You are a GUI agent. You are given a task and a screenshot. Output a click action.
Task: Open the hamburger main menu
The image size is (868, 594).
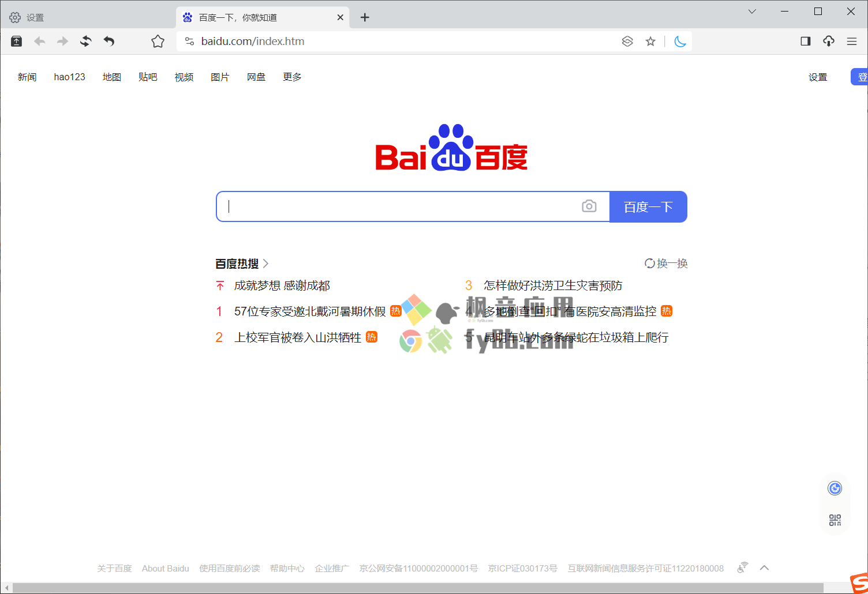click(852, 41)
